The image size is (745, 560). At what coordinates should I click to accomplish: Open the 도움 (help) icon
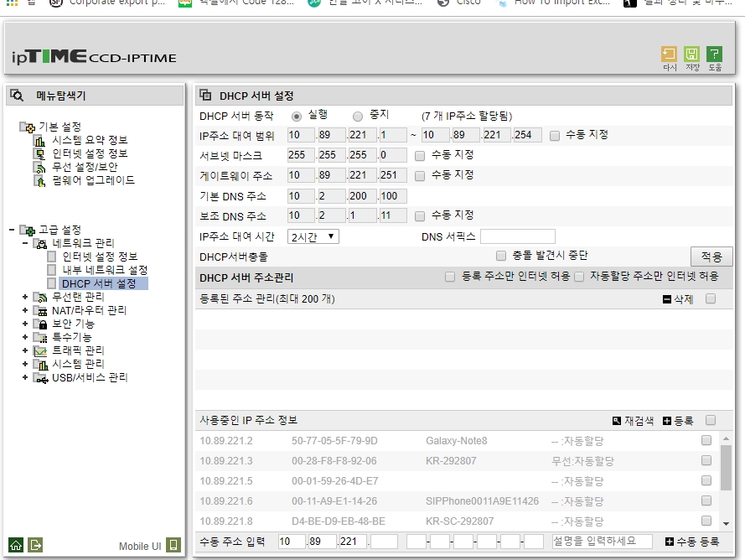[715, 54]
